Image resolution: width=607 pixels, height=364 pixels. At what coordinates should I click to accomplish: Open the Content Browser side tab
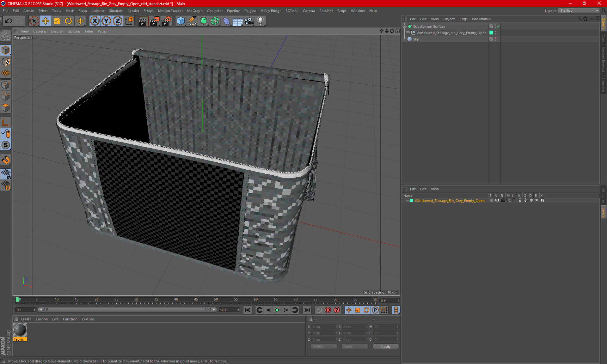pos(604,59)
